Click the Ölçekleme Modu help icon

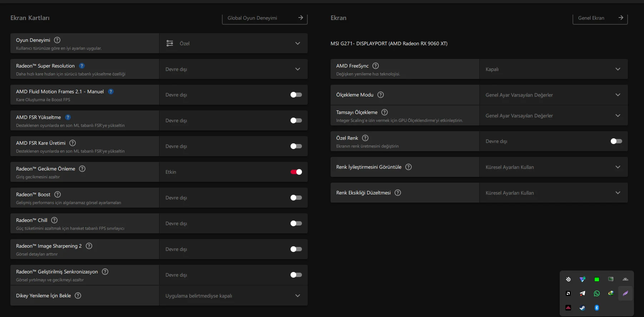(x=381, y=95)
